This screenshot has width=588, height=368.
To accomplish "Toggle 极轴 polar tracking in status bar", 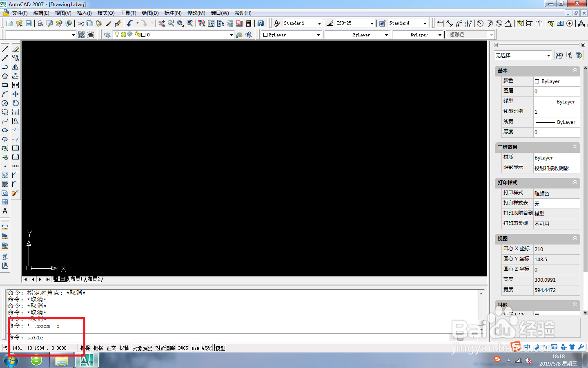I will 125,348.
